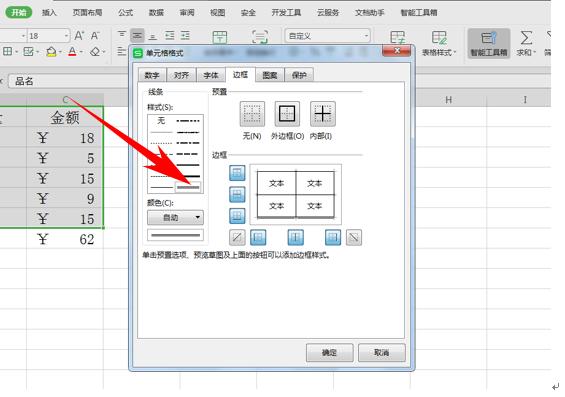Image resolution: width=565 pixels, height=397 pixels.
Task: Click the fill color bucket icon
Action: 52,52
